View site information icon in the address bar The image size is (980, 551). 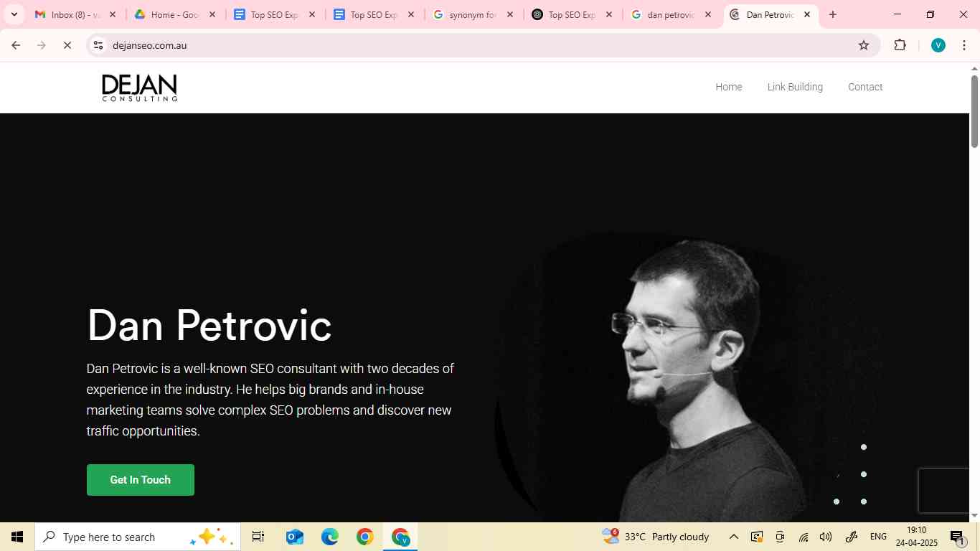tap(98, 44)
